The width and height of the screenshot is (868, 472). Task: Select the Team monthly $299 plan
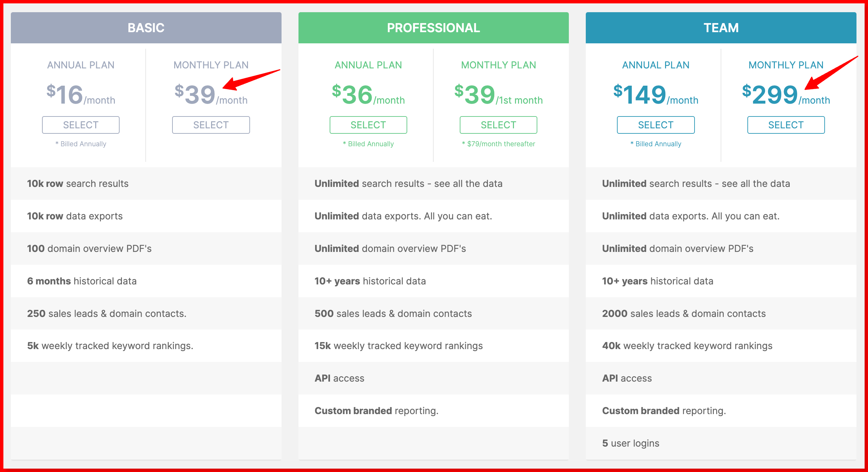(x=786, y=125)
